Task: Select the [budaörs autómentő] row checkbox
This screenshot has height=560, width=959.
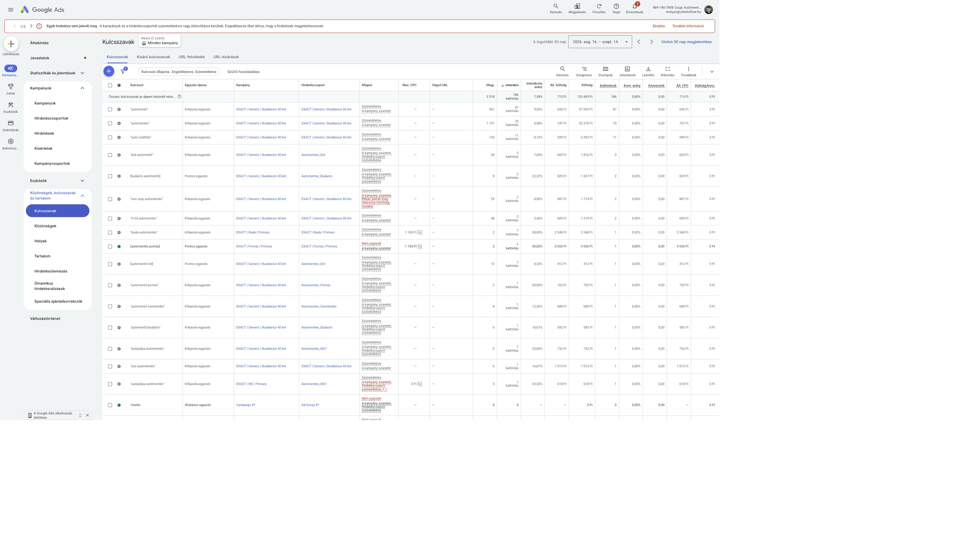Action: click(110, 176)
